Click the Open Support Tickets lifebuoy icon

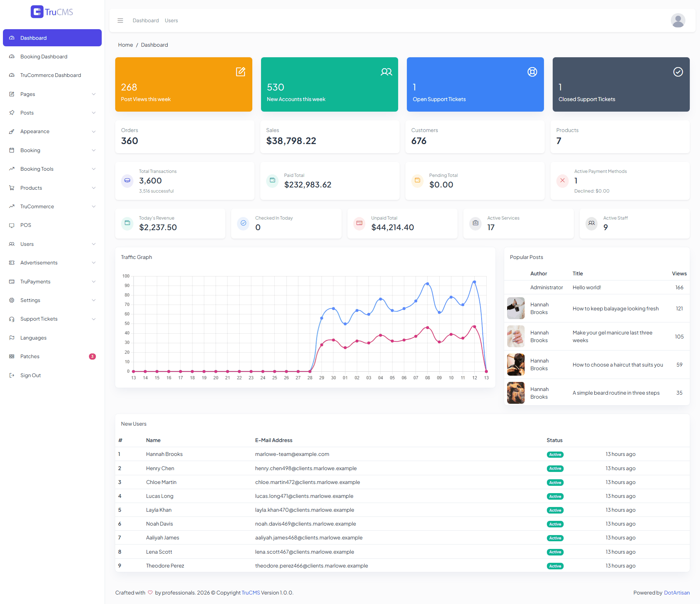point(532,72)
